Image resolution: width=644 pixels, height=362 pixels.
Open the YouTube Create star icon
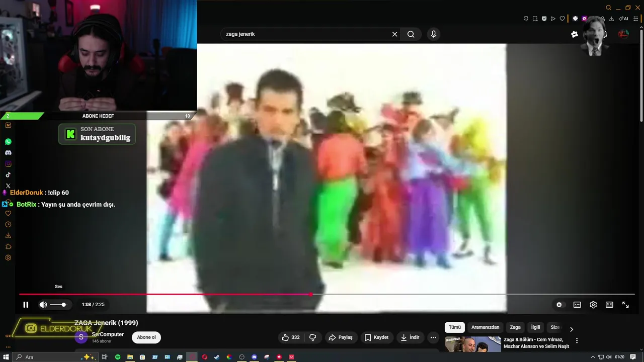[x=575, y=34]
